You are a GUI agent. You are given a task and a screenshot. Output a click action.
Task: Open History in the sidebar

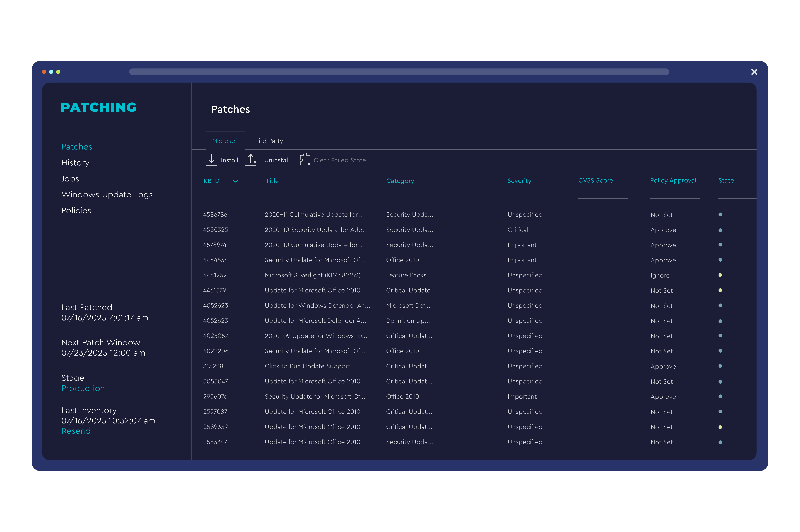tap(75, 163)
